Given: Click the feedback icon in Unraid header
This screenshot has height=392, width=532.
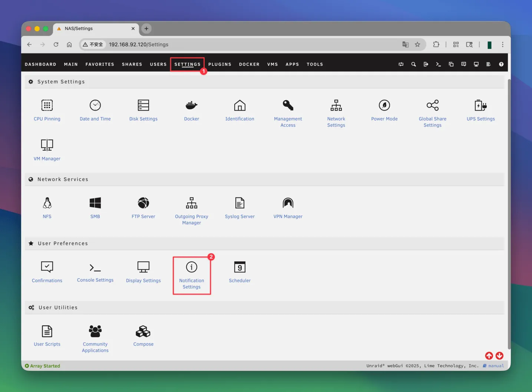Looking at the screenshot, I should (x=463, y=64).
